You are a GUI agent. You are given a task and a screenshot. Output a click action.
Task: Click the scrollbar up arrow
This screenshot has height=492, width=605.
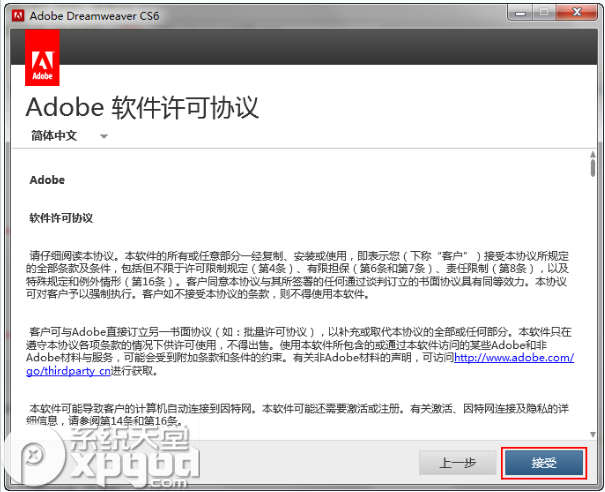pyautogui.click(x=593, y=154)
